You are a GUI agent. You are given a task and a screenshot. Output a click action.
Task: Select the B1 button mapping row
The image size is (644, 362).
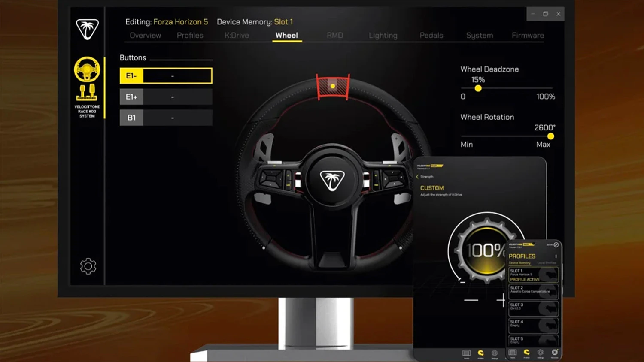[x=166, y=118]
